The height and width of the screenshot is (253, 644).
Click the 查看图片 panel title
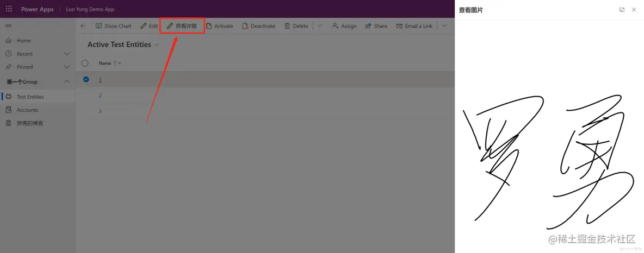click(470, 10)
